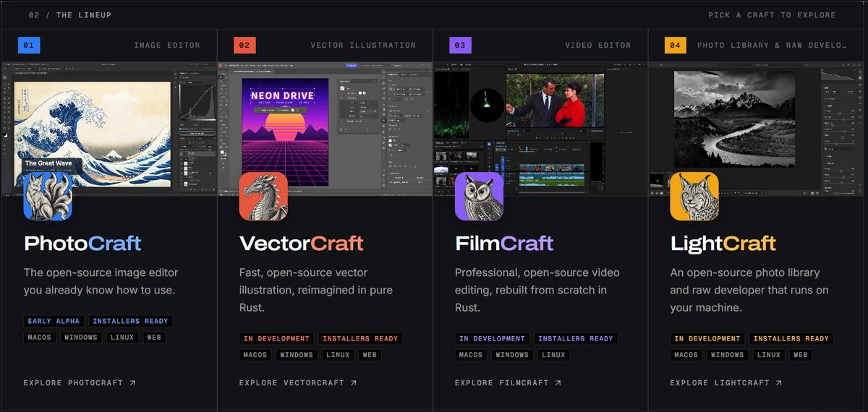The width and height of the screenshot is (868, 412).
Task: Click the FilmCraft heading
Action: click(x=504, y=243)
